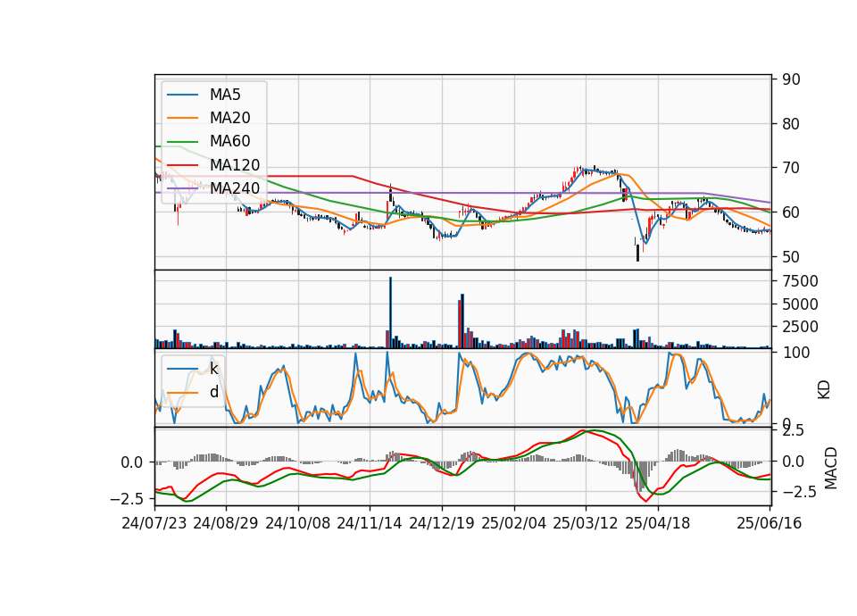The width and height of the screenshot is (857, 616).
Task: Click the d legend label in KD panel
Action: coord(214,392)
